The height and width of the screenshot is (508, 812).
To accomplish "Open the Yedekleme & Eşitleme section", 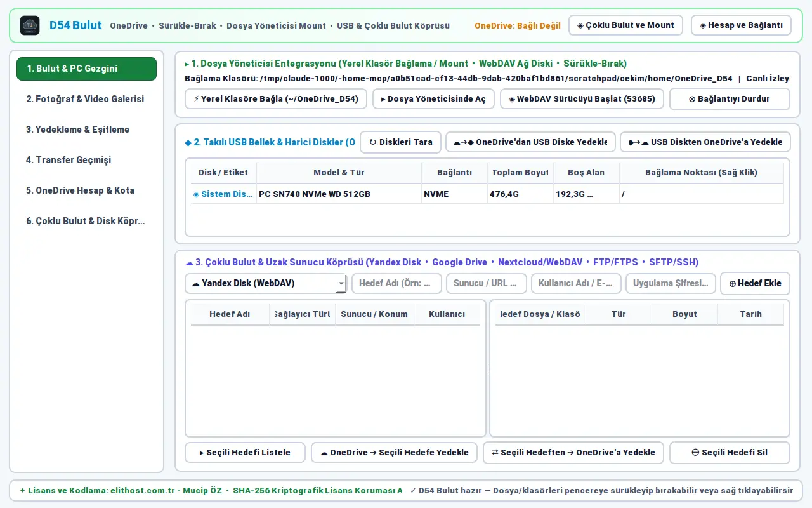I will click(86, 130).
